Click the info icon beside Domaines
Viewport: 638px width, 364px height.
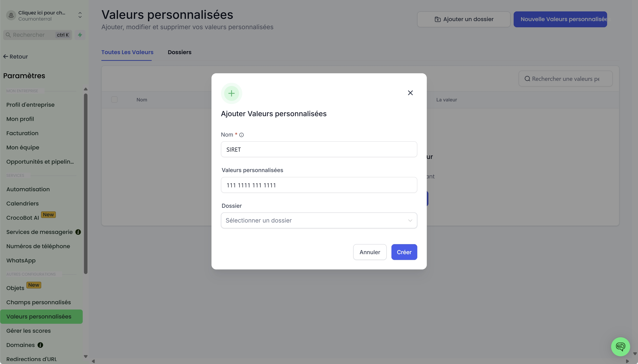point(40,345)
